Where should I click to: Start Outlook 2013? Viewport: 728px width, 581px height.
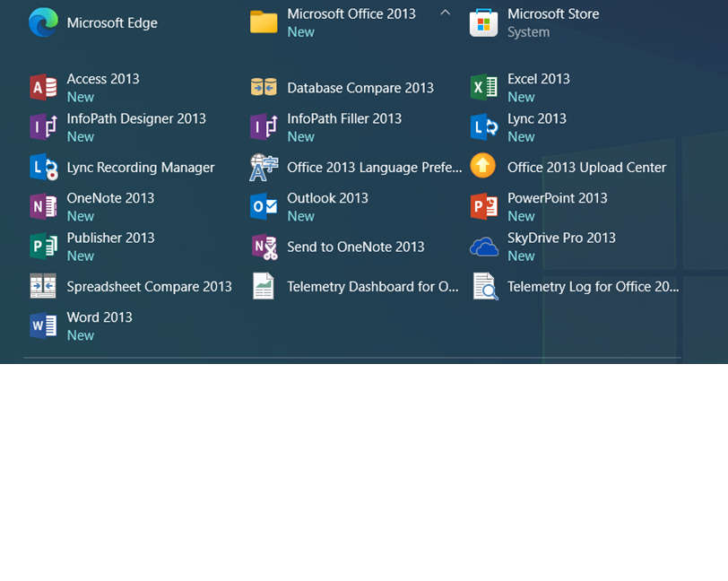(x=327, y=207)
